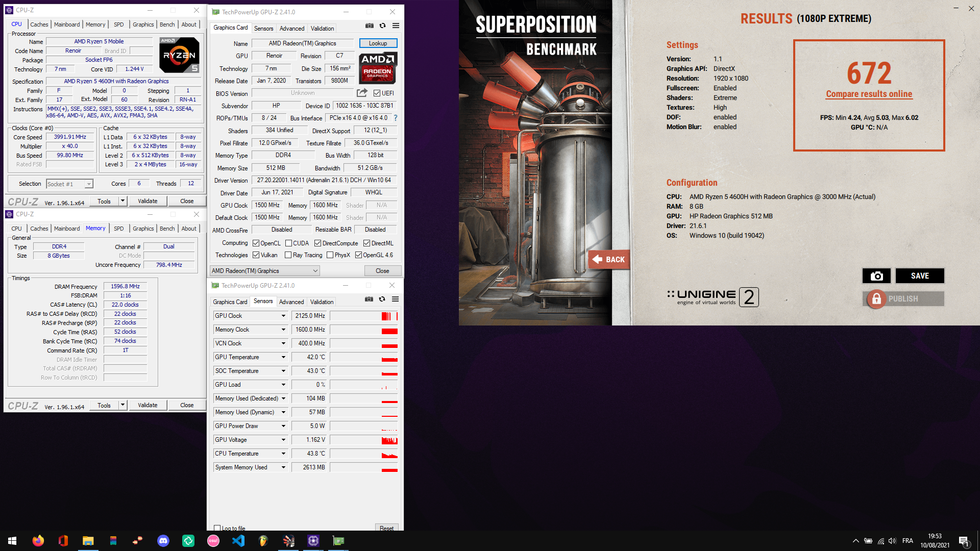Viewport: 980px width, 551px height.
Task: Open GPU Clock sensor dropdown
Action: [283, 316]
